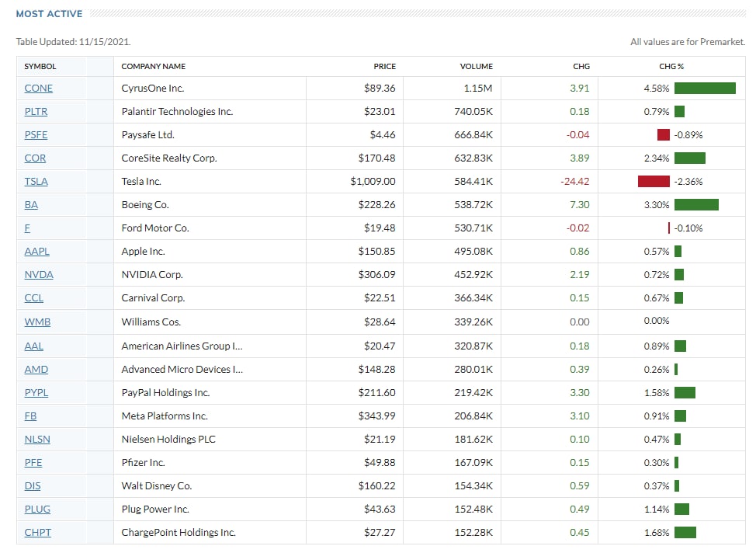Click the MOST ACTIVE section heading
Screen dimensions: 756x553
point(49,14)
